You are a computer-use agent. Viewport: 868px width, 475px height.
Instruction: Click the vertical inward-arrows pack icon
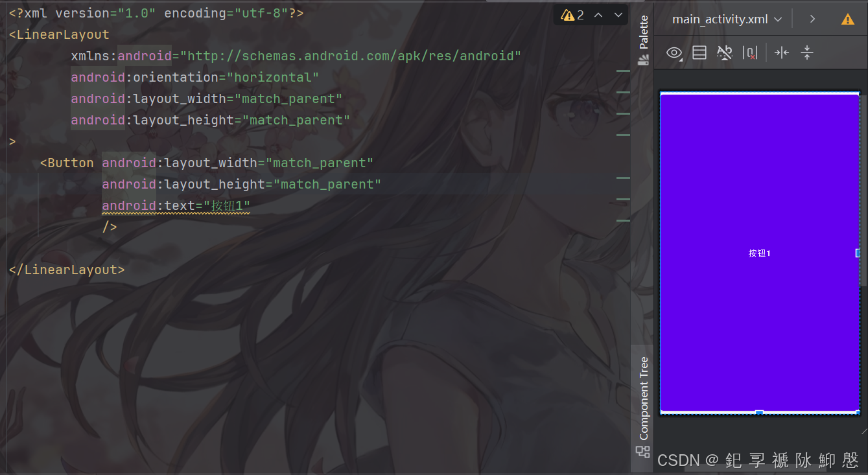pyautogui.click(x=807, y=53)
